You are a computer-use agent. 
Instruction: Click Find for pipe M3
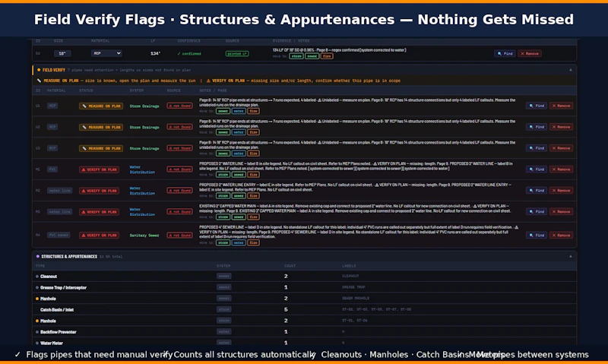[537, 212]
